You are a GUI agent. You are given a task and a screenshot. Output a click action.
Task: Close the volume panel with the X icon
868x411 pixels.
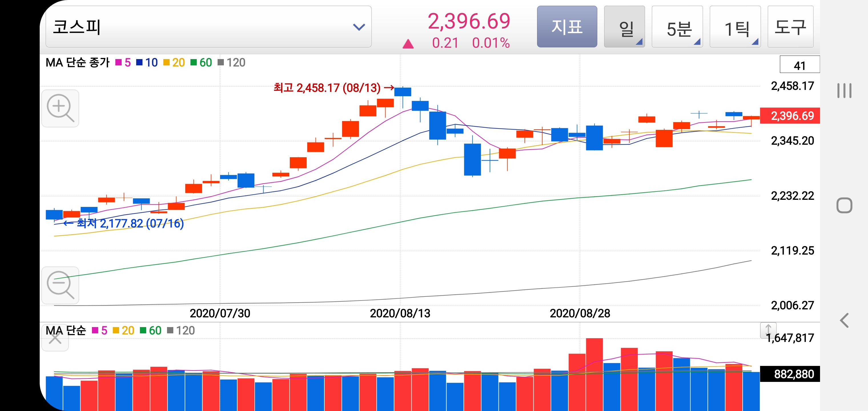coord(55,338)
